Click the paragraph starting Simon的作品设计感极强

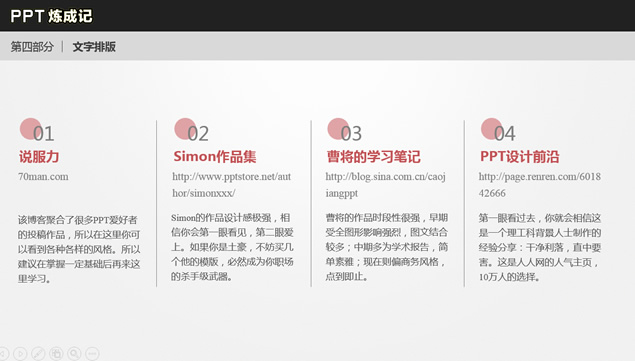coord(232,247)
